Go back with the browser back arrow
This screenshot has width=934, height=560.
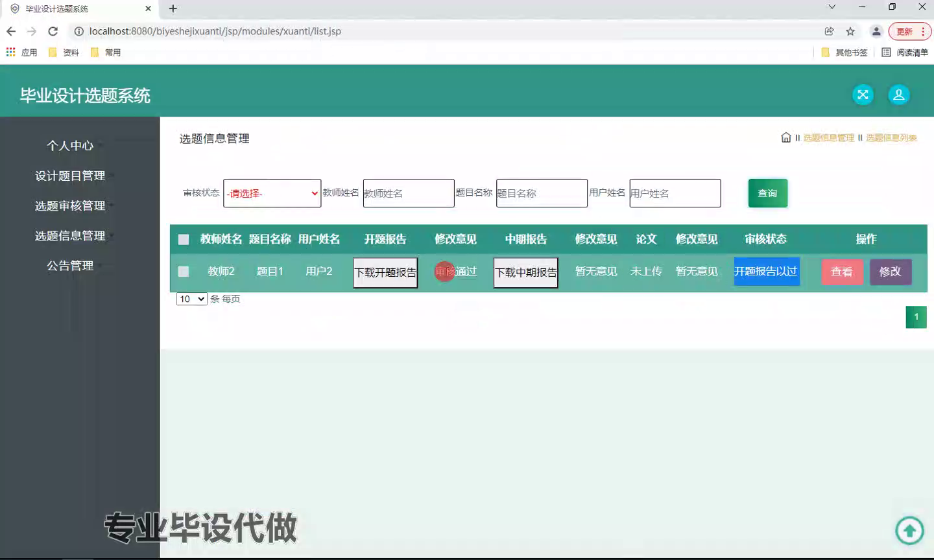[x=11, y=31]
